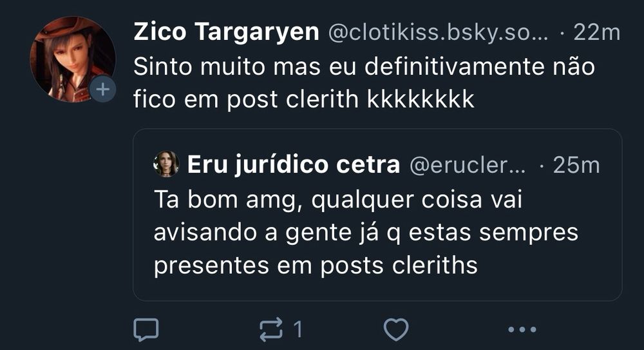Click the 22m post timestamp
The image size is (644, 350).
597,32
